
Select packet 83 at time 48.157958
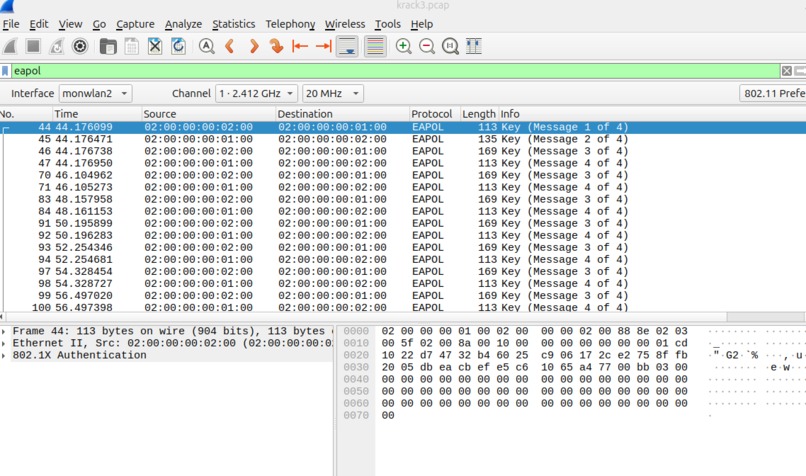click(x=403, y=199)
